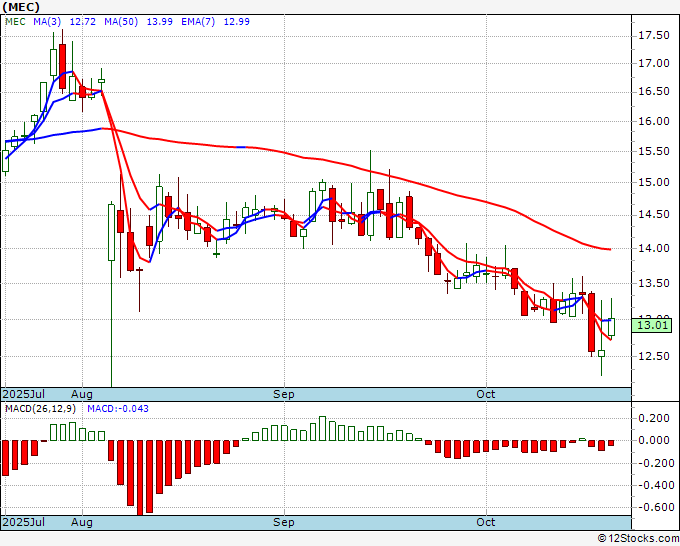Image resolution: width=680 pixels, height=546 pixels.
Task: Click the 17.50 price axis label
Action: (x=654, y=36)
